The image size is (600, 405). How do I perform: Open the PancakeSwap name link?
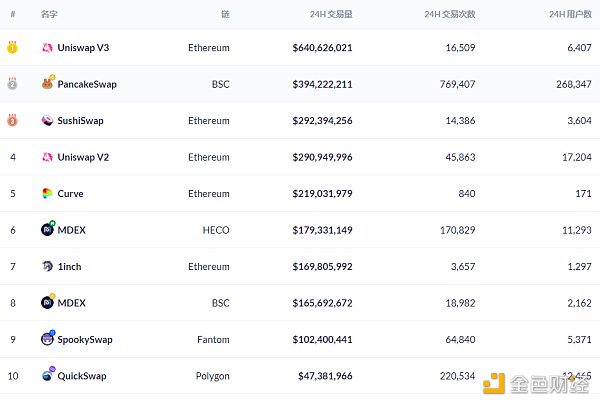pyautogui.click(x=87, y=84)
